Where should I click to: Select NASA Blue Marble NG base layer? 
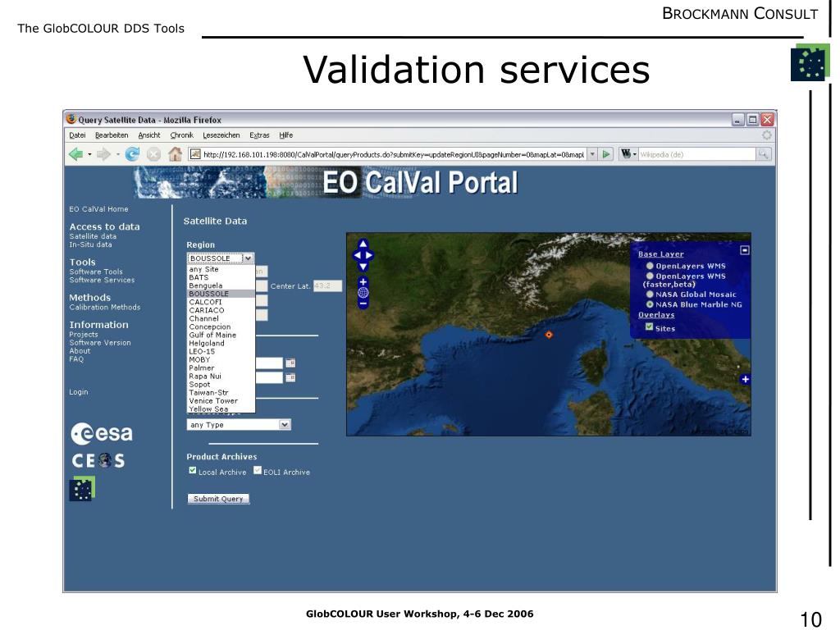tap(650, 304)
